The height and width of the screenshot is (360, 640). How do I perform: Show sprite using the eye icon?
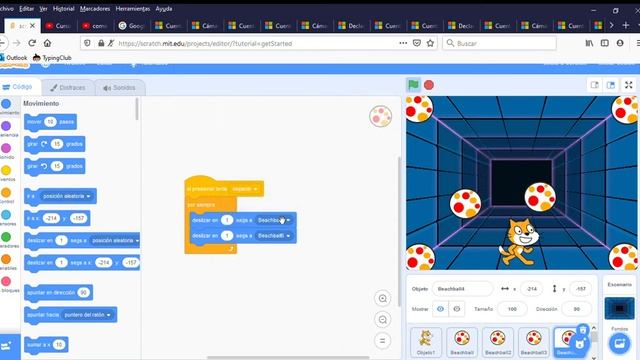point(440,309)
